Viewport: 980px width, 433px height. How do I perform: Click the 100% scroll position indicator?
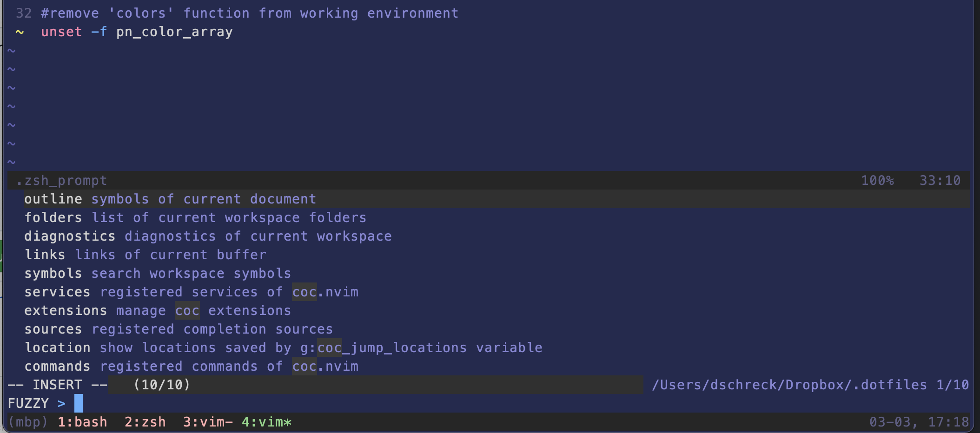877,180
